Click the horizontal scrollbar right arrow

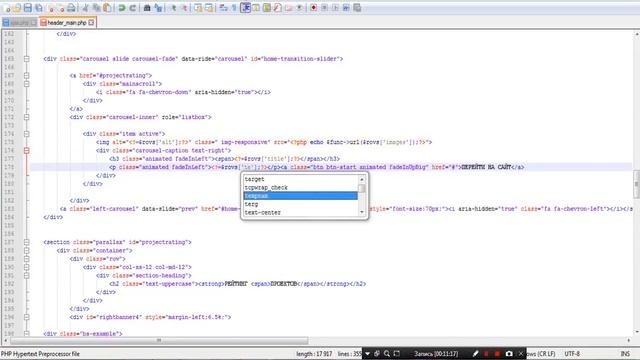(629, 340)
